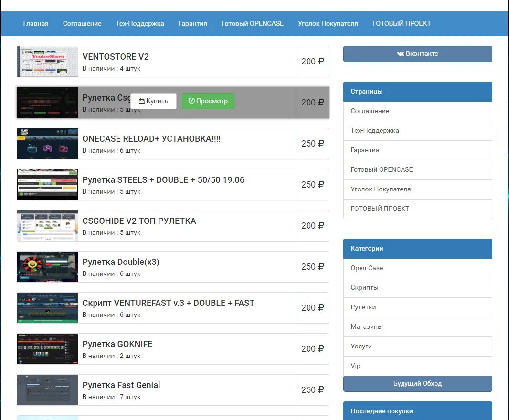
Task: Click 250 ₽ price of ONECASE RELOAD+
Action: point(313,144)
